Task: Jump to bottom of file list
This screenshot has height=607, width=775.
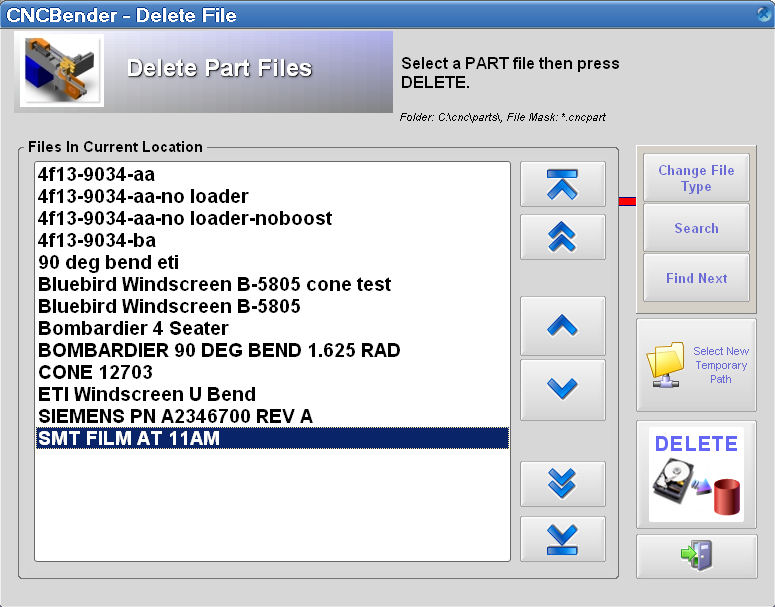Action: point(562,538)
